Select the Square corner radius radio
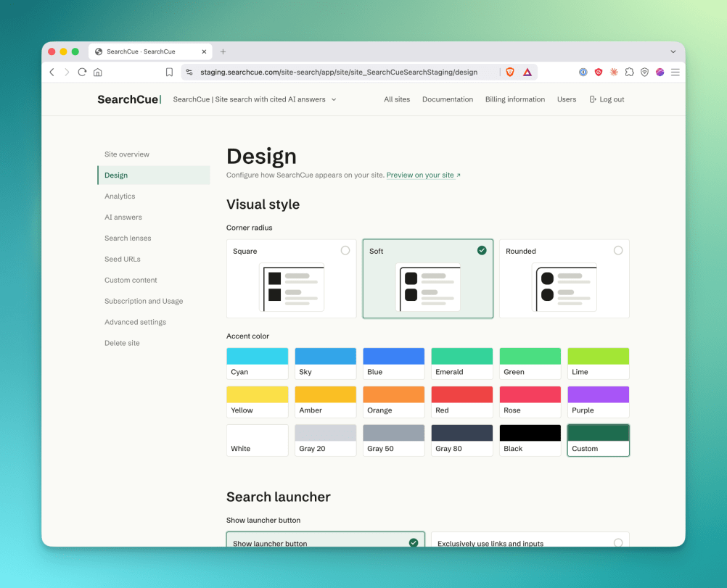The height and width of the screenshot is (588, 727). click(345, 251)
